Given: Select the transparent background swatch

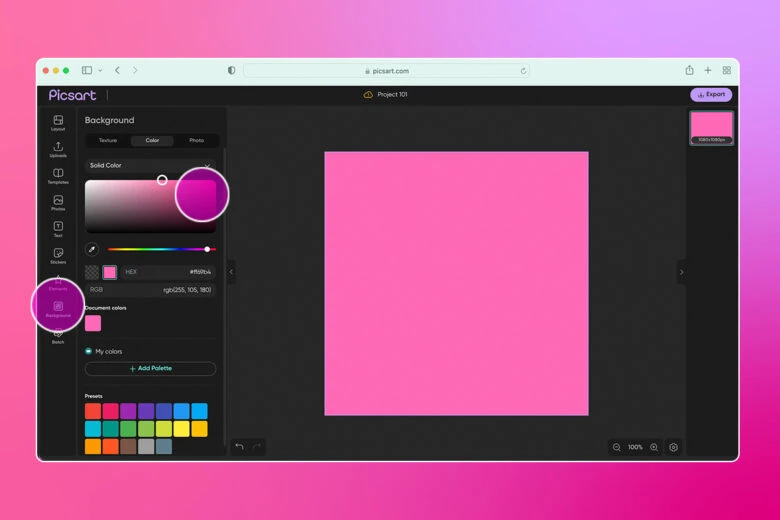Looking at the screenshot, I should point(92,272).
